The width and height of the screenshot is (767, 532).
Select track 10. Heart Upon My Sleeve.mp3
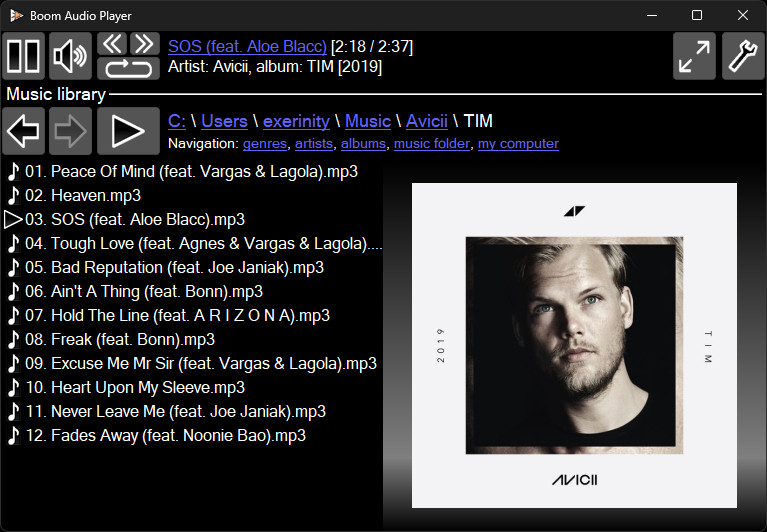pyautogui.click(x=126, y=387)
